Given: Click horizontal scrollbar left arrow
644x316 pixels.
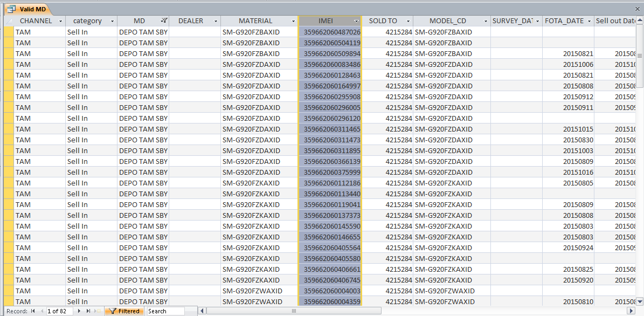Looking at the screenshot, I should point(202,311).
